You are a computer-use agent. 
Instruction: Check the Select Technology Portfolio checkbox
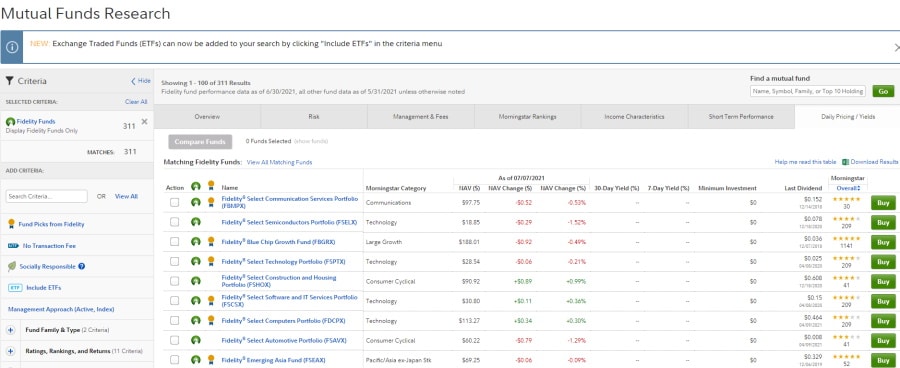coord(174,261)
